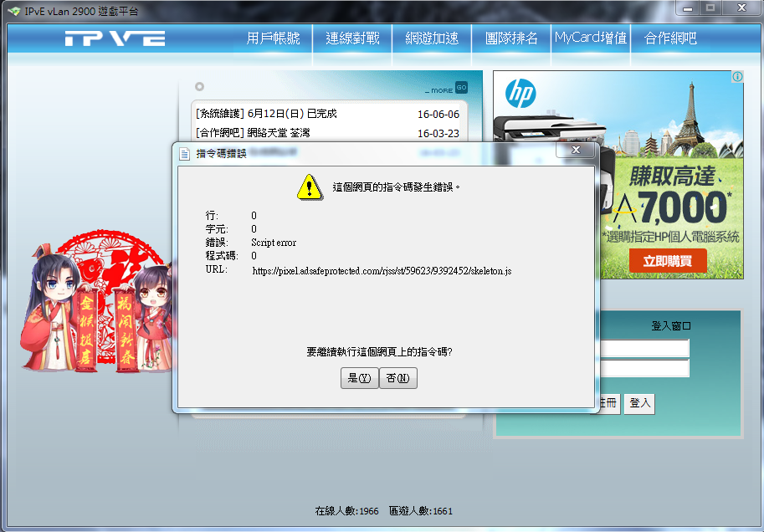Screen dimensions: 764x532
Task: Click the IPvE app icon in title bar
Action: pyautogui.click(x=14, y=11)
